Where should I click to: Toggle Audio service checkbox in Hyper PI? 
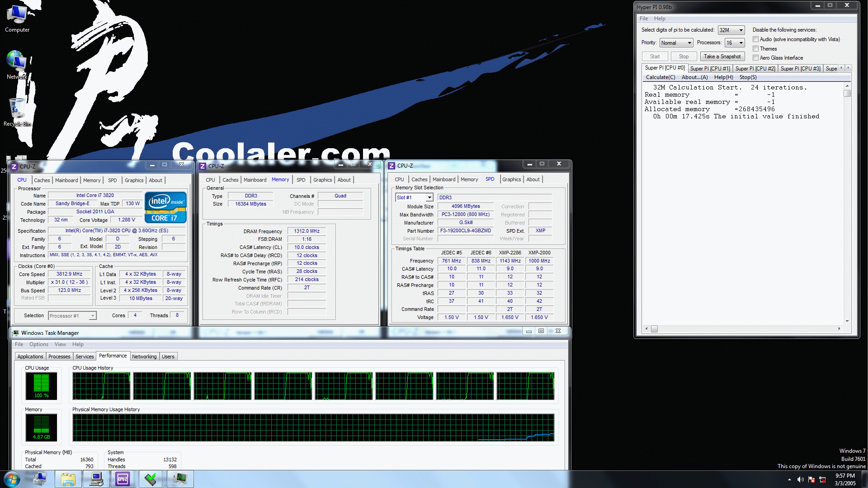(x=755, y=39)
